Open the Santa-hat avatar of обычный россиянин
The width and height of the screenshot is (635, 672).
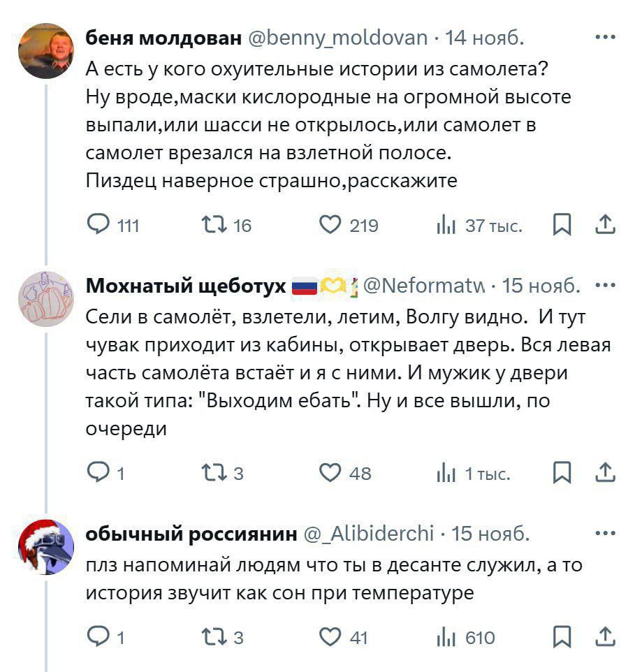(x=45, y=547)
